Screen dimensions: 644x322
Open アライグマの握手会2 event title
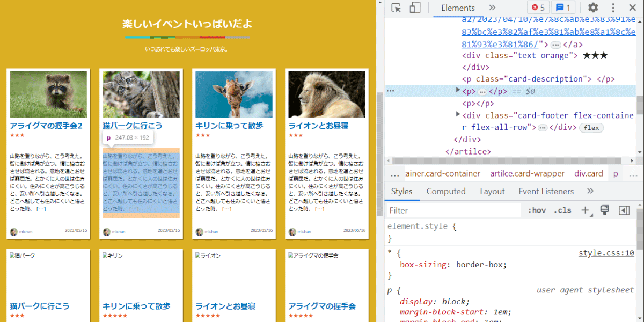coord(46,126)
